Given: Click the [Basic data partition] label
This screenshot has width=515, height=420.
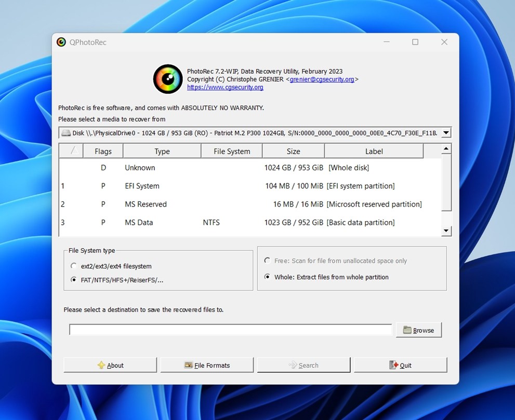Looking at the screenshot, I should click(361, 223).
